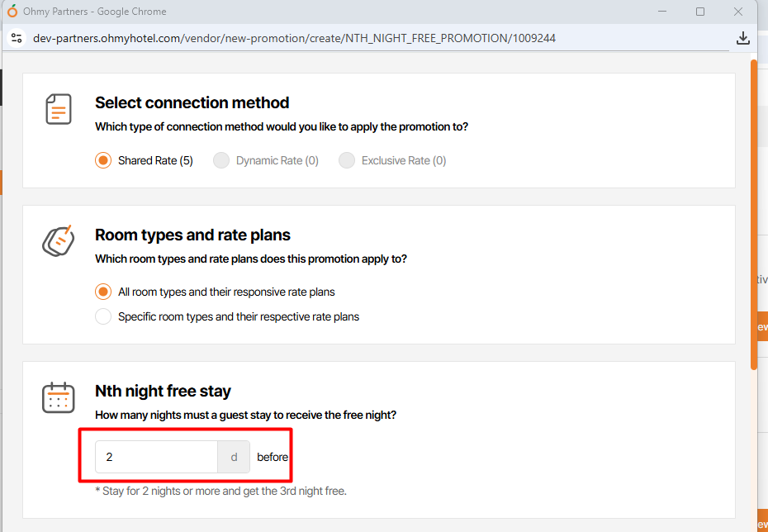The height and width of the screenshot is (532, 768).
Task: Maximize the Chrome popup window
Action: pos(700,12)
